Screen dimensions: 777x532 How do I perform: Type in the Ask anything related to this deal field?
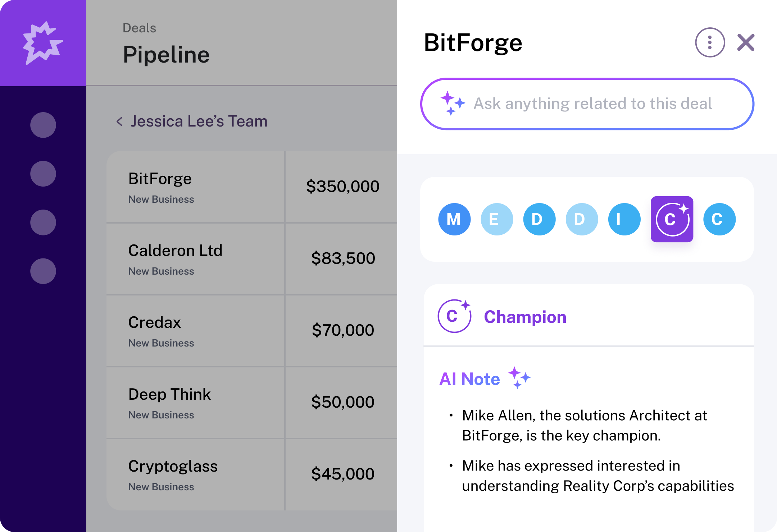click(x=592, y=104)
